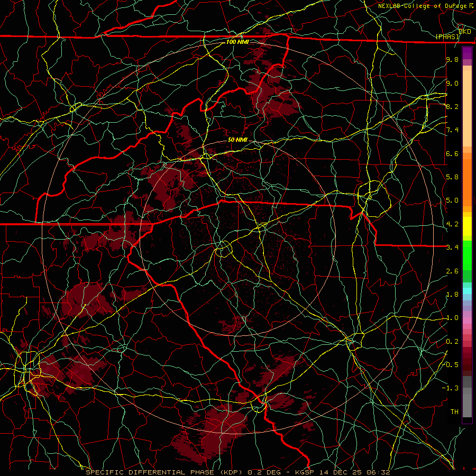Click the 8.2 value on the color scale

[452, 106]
